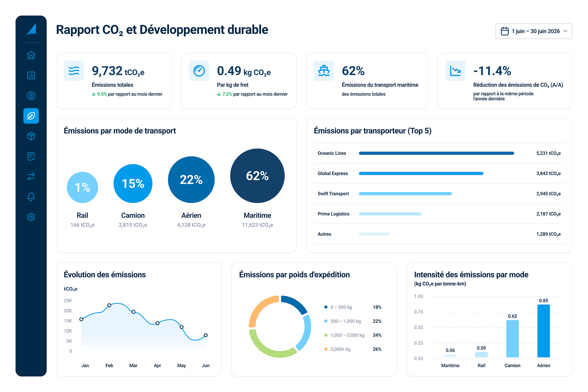The width and height of the screenshot is (588, 392).
Task: Click the Maritime 62% bubble
Action: (x=257, y=176)
